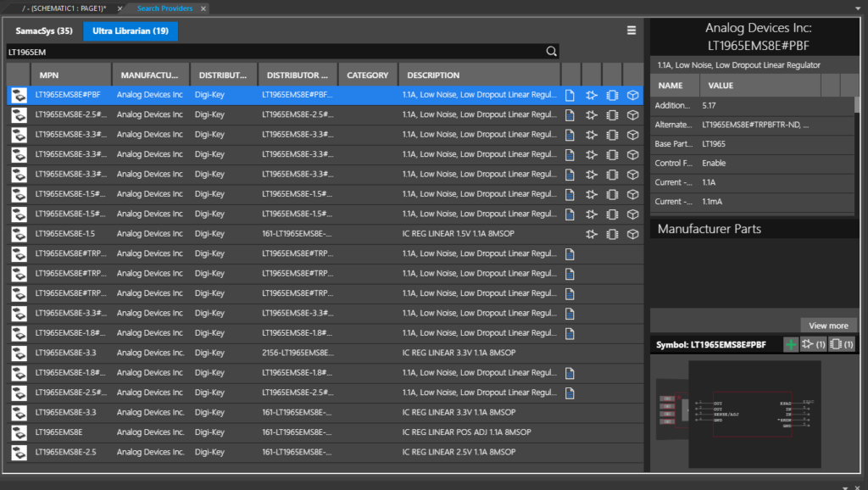
Task: Click the 1.1mA current property value
Action: click(712, 202)
